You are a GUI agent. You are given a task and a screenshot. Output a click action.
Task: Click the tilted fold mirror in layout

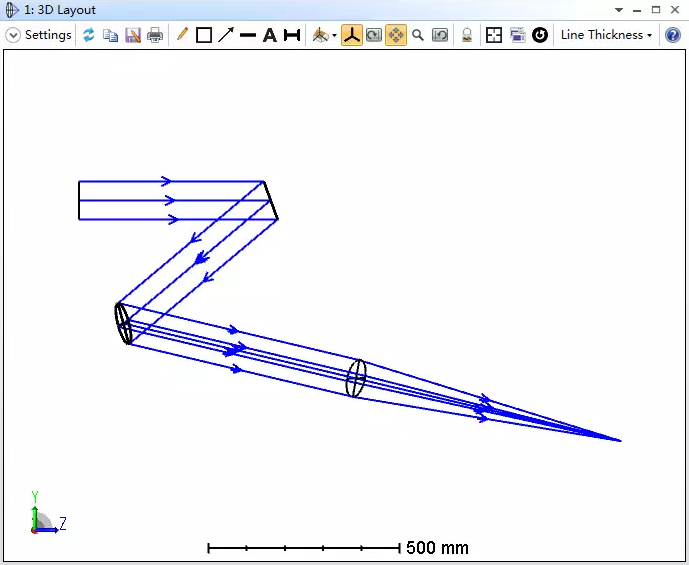click(271, 200)
